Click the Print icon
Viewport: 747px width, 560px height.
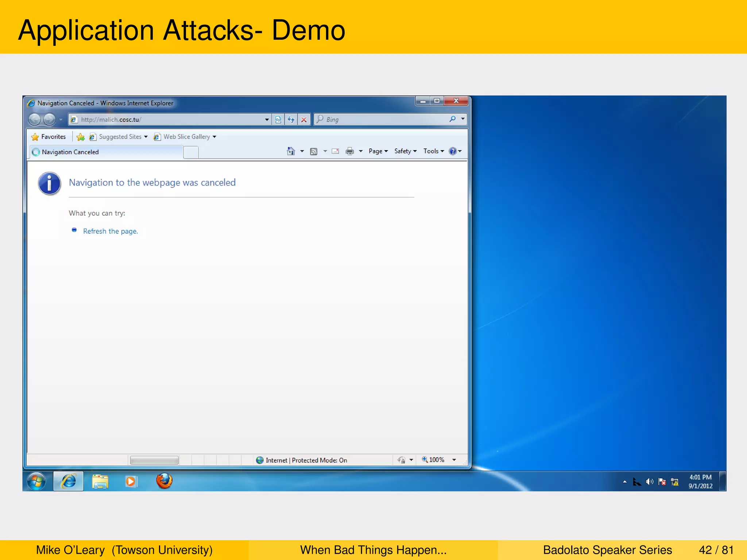pyautogui.click(x=350, y=151)
